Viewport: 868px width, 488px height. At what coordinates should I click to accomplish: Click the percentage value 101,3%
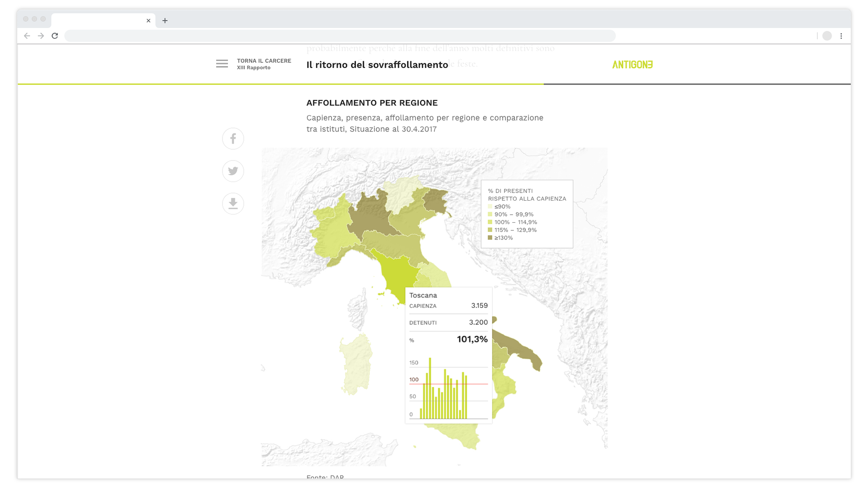472,339
